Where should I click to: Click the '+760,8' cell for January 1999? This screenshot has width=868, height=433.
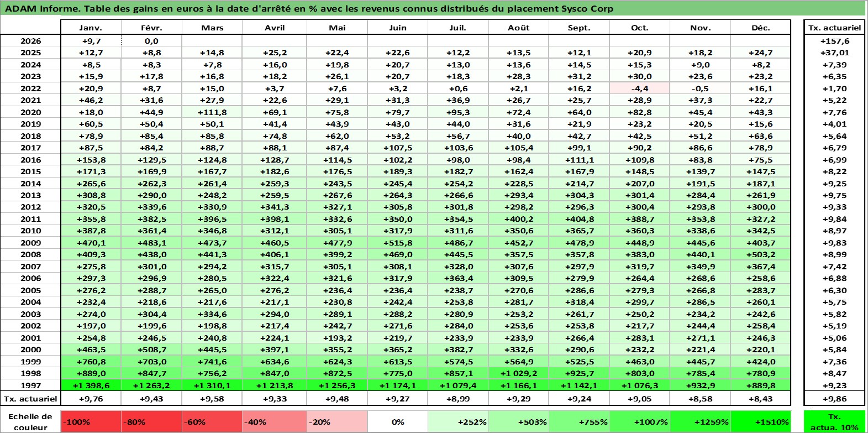91,361
